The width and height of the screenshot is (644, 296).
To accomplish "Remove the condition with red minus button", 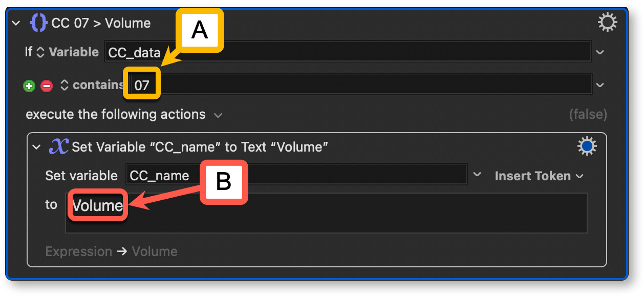I will click(47, 86).
